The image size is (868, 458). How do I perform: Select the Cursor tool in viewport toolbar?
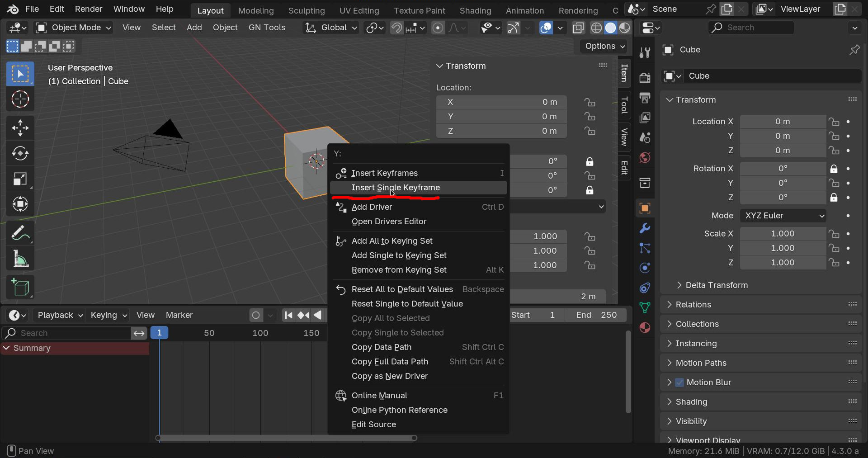pyautogui.click(x=20, y=99)
